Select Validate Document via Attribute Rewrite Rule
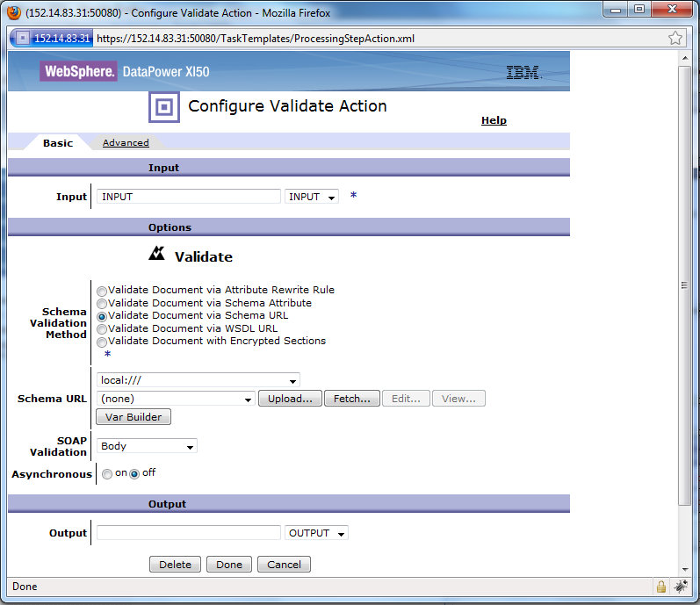 [x=102, y=291]
